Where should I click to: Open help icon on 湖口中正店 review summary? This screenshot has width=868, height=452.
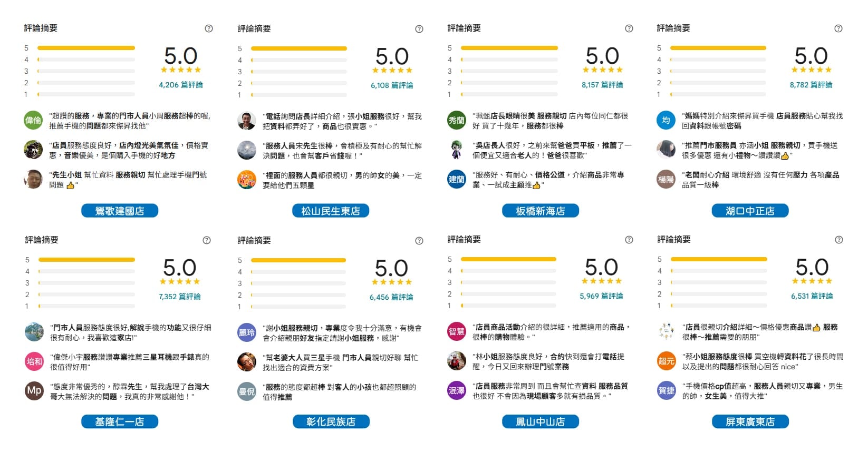pyautogui.click(x=837, y=28)
